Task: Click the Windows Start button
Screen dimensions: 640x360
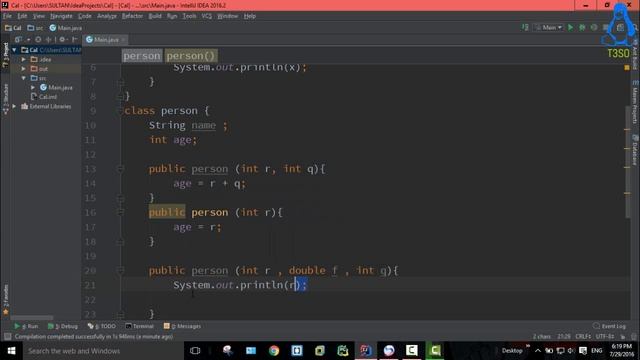Action: 11,351
